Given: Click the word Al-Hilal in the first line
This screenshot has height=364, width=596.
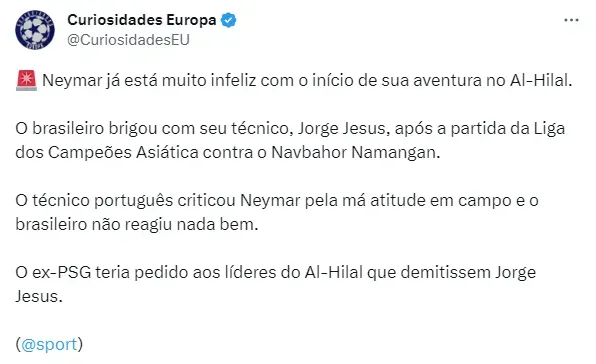Looking at the screenshot, I should (541, 80).
